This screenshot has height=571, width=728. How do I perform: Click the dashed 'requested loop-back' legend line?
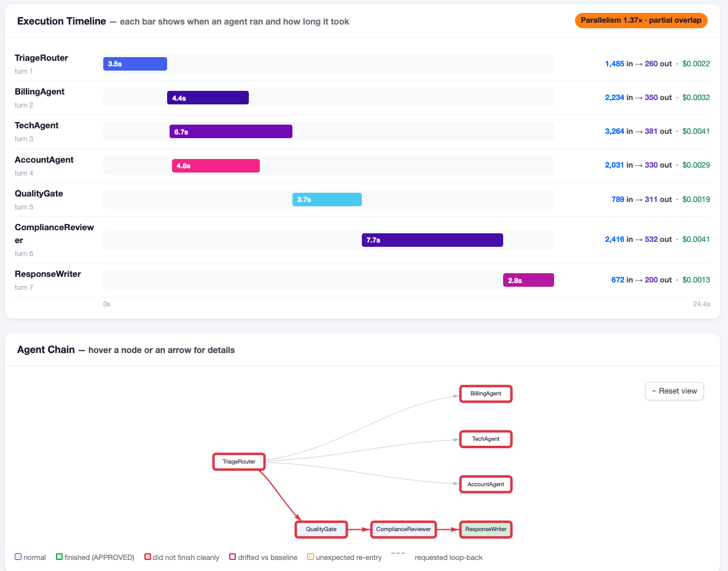398,553
